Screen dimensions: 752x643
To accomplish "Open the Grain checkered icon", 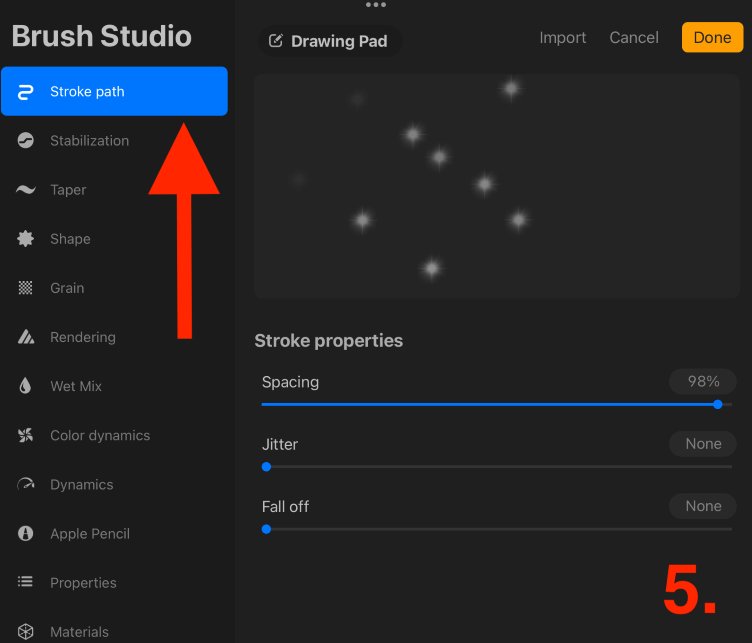I will click(x=25, y=288).
